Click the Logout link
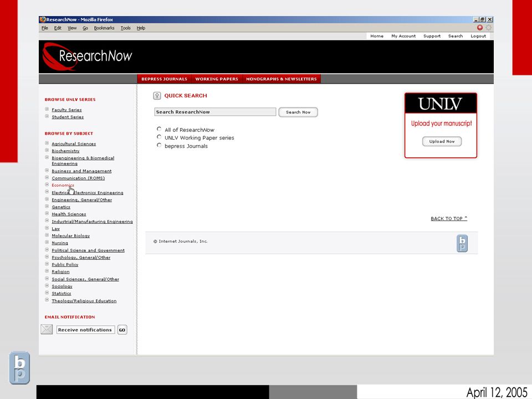 [x=478, y=36]
